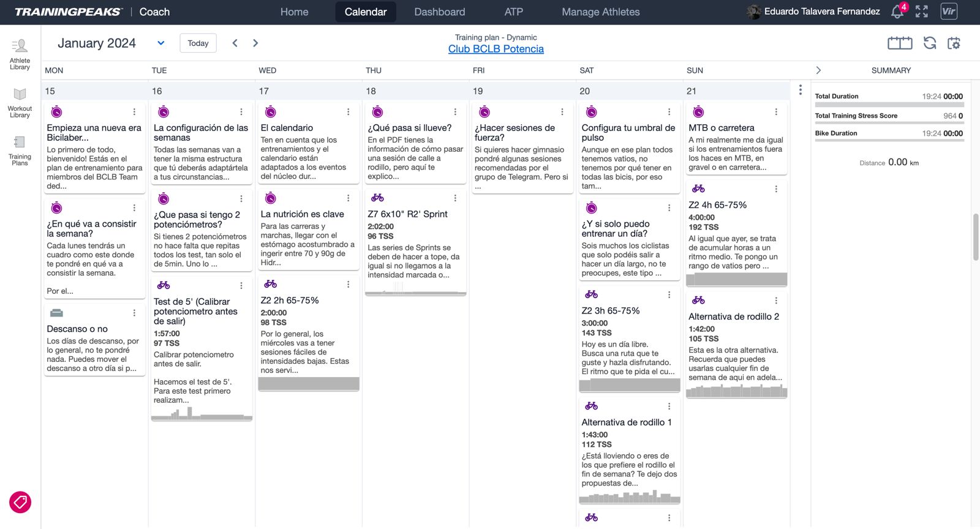Collapse the Summary column with chevron
The height and width of the screenshot is (529, 980).
(x=818, y=70)
